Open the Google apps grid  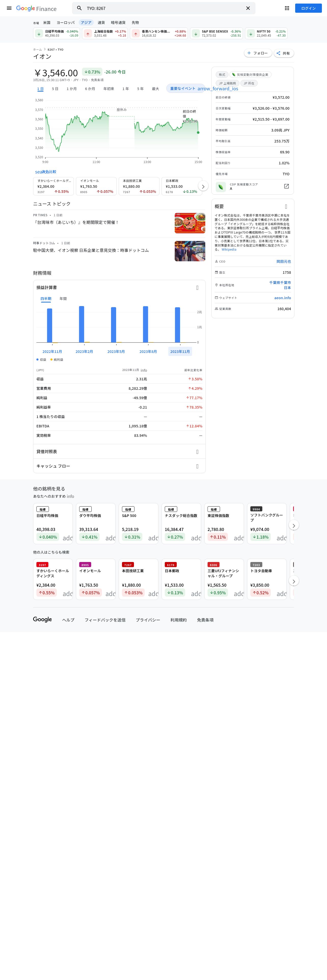[287, 8]
